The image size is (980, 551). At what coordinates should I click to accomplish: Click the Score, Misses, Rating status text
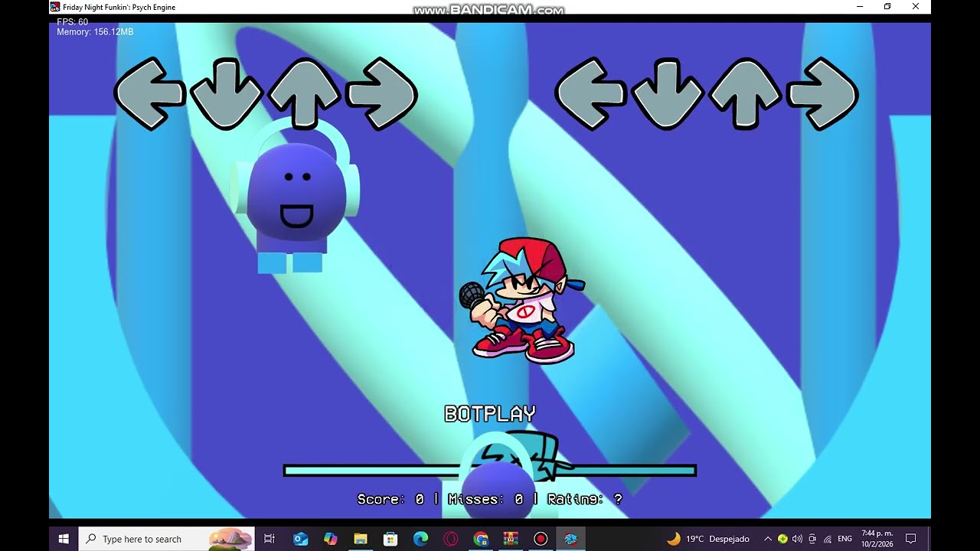490,499
